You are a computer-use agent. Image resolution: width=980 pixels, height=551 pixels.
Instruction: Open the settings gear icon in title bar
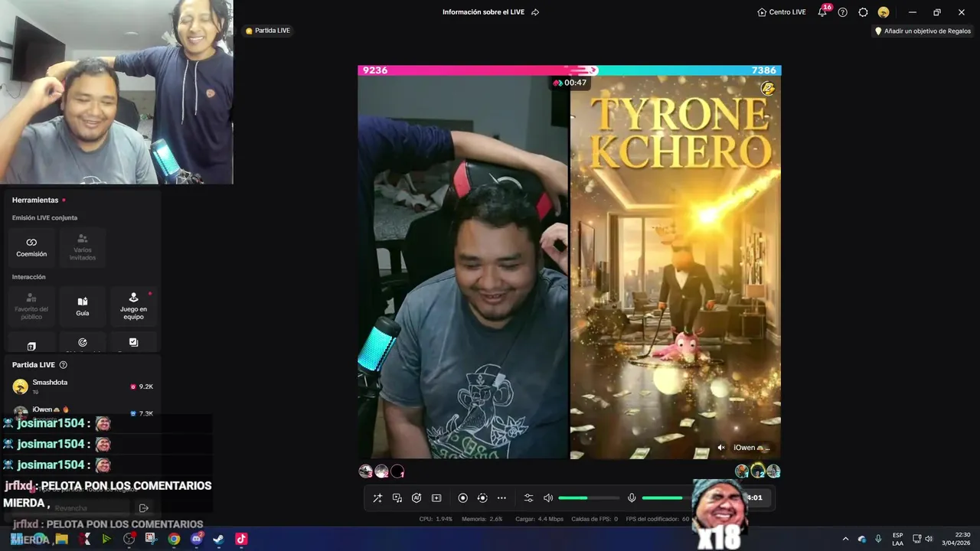pos(863,12)
